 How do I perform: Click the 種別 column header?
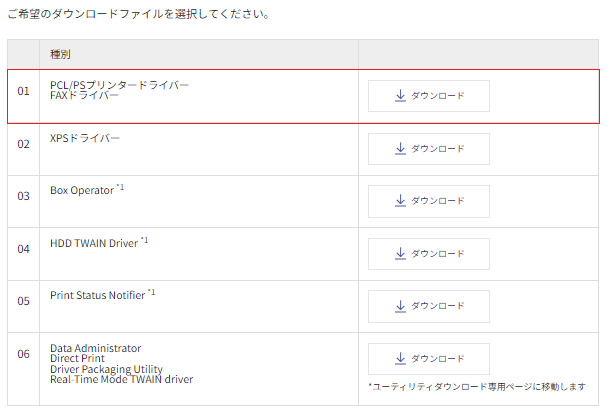coord(60,54)
